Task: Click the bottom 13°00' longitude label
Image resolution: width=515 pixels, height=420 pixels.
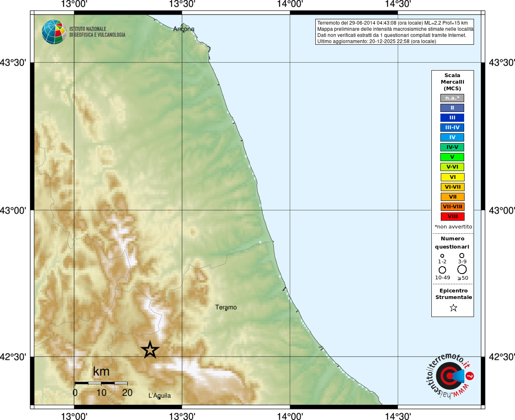Action: point(74,416)
